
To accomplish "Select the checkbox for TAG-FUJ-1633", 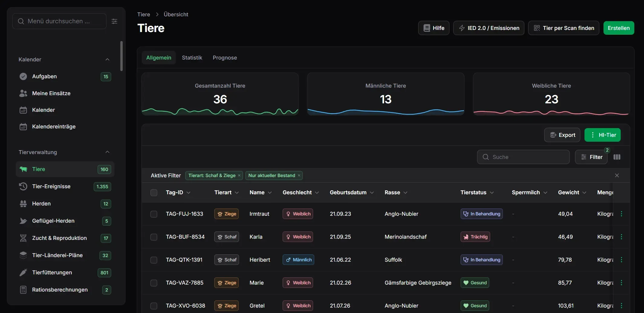I will coord(154,214).
